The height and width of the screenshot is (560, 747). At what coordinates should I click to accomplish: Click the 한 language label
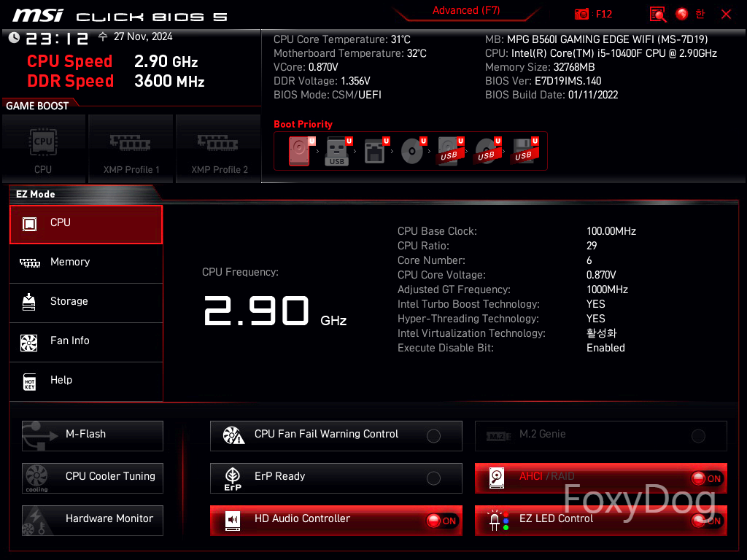click(x=700, y=14)
